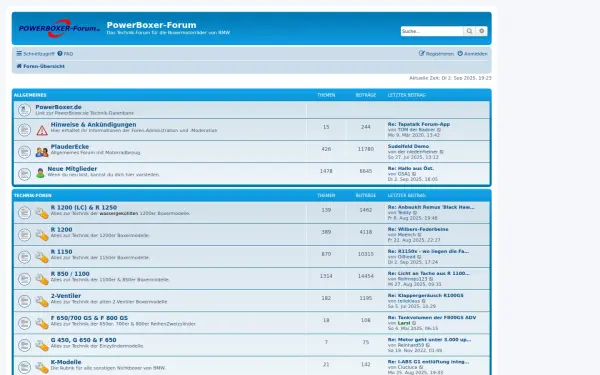Click Anmelden to log in
This screenshot has width=600, height=375.
(x=473, y=54)
